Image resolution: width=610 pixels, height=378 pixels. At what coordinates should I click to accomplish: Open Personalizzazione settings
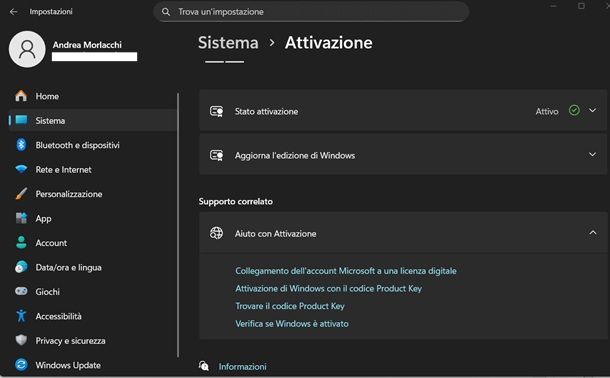pyautogui.click(x=93, y=194)
